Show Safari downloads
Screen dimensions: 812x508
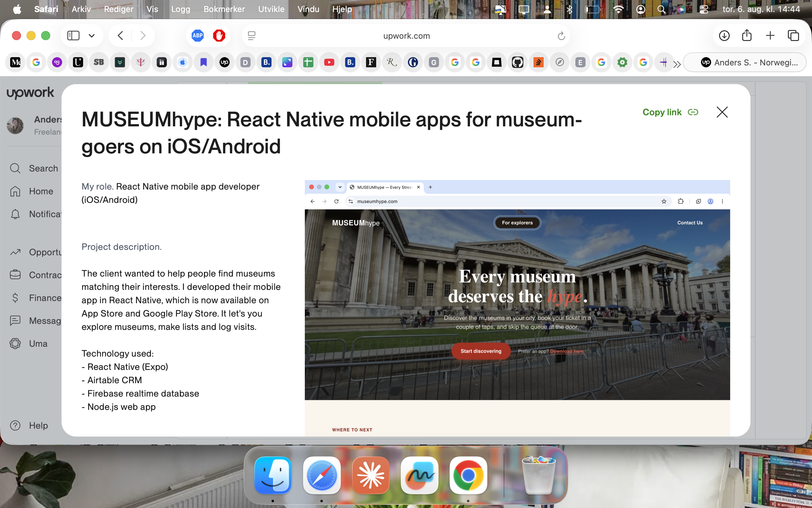pyautogui.click(x=724, y=36)
